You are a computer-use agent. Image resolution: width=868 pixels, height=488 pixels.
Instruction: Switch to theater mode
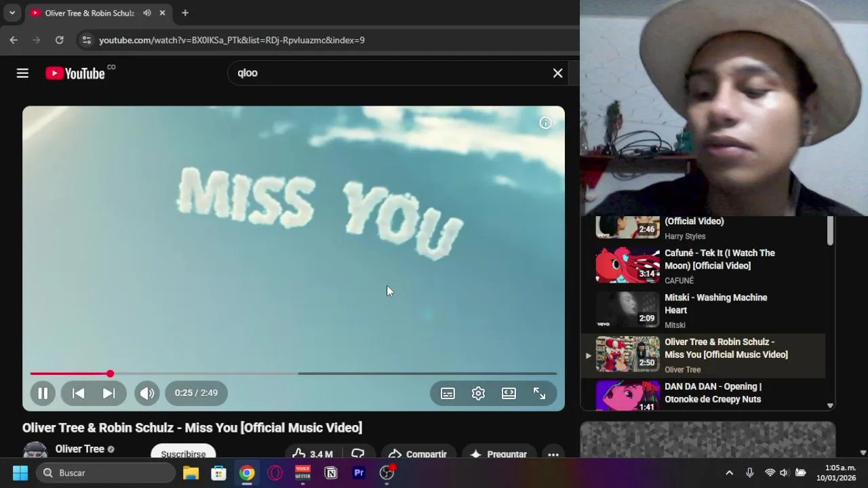509,393
